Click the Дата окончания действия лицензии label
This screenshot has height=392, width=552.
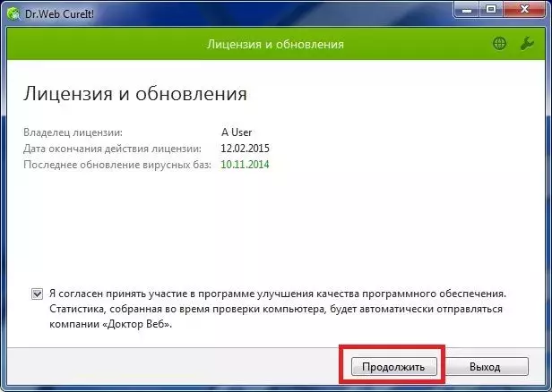(112, 149)
